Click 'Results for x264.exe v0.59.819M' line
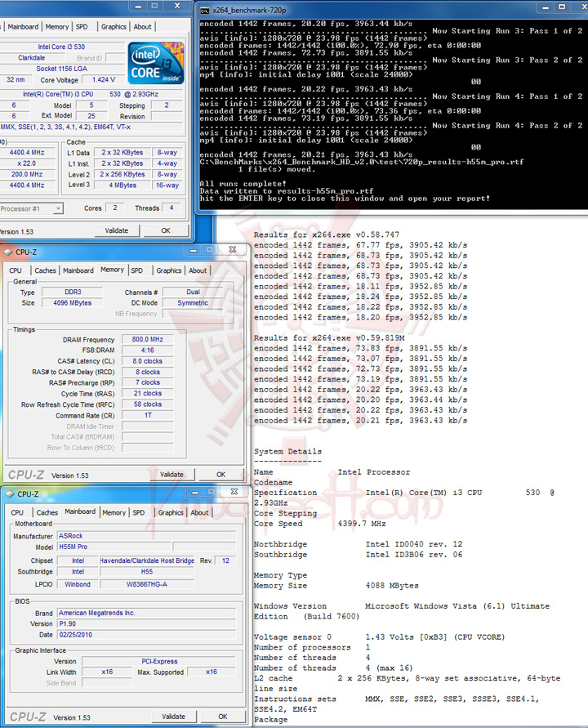This screenshot has height=728, width=588. point(329,338)
